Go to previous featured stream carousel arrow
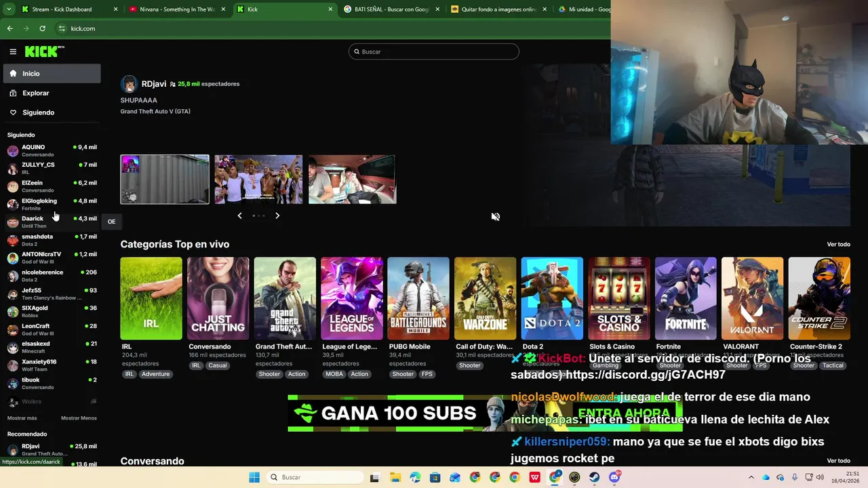Image resolution: width=868 pixels, height=488 pixels. pyautogui.click(x=239, y=216)
